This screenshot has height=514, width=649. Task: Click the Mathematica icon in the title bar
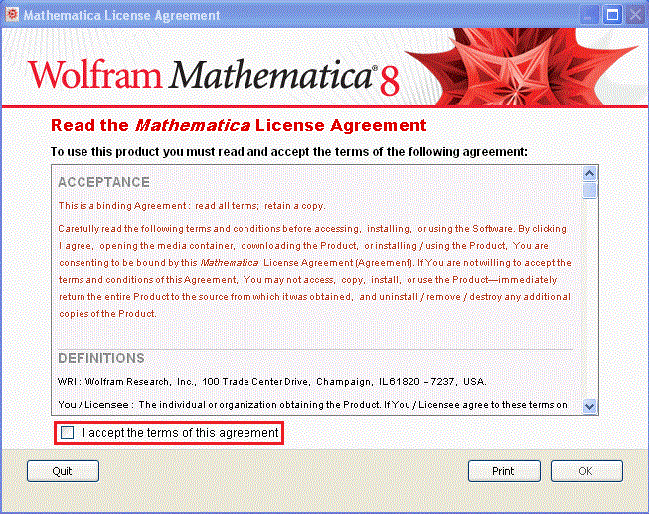click(12, 15)
